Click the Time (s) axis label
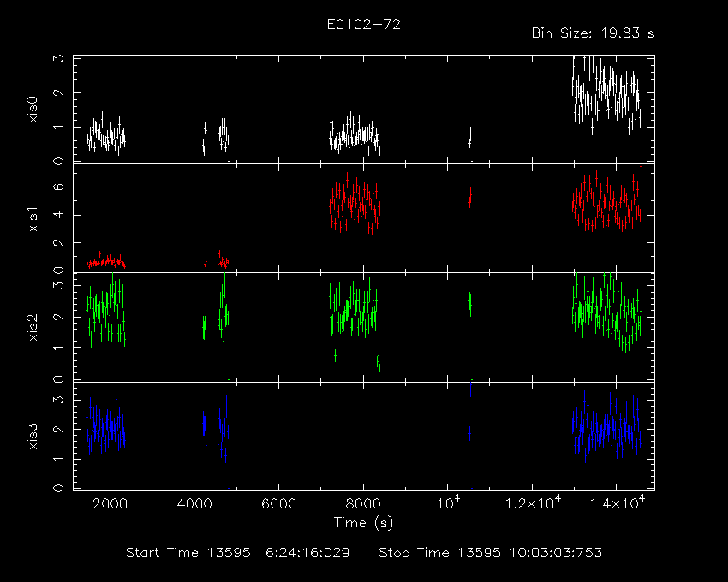728x582 pixels. pyautogui.click(x=363, y=523)
